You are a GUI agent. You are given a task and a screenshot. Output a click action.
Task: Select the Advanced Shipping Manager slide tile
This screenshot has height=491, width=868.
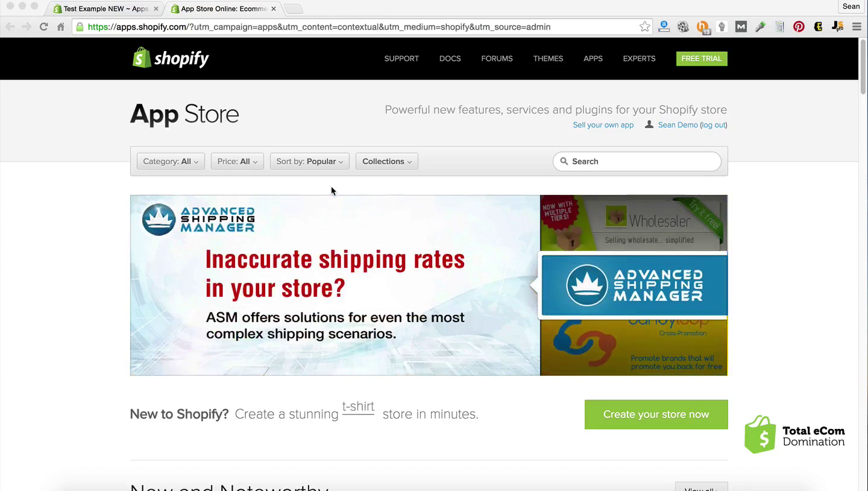click(x=634, y=285)
